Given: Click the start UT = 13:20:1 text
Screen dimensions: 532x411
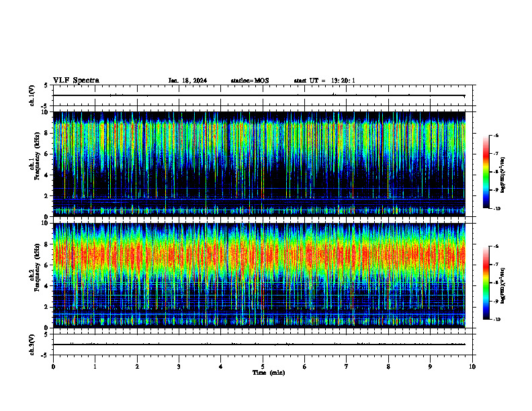Looking at the screenshot, I should coord(324,81).
